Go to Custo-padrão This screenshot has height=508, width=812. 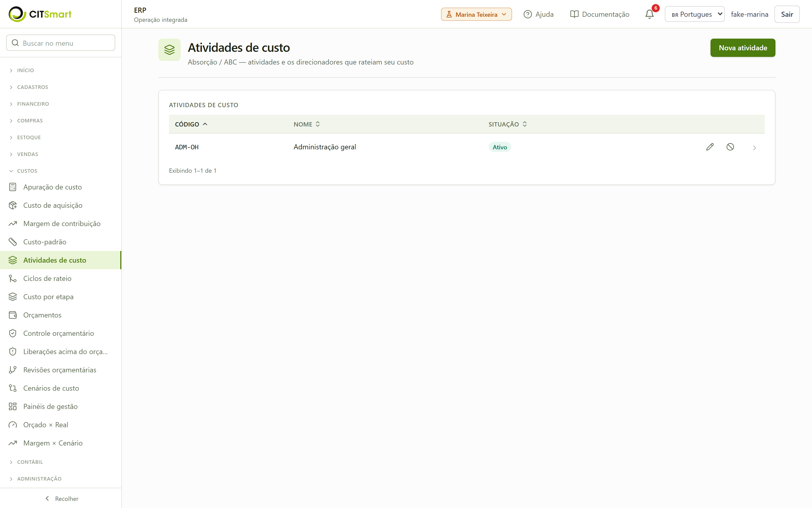tap(61, 242)
